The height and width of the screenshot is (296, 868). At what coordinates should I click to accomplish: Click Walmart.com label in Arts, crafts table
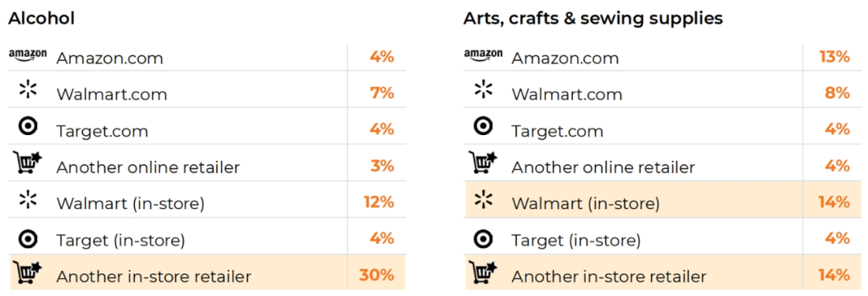click(x=567, y=94)
